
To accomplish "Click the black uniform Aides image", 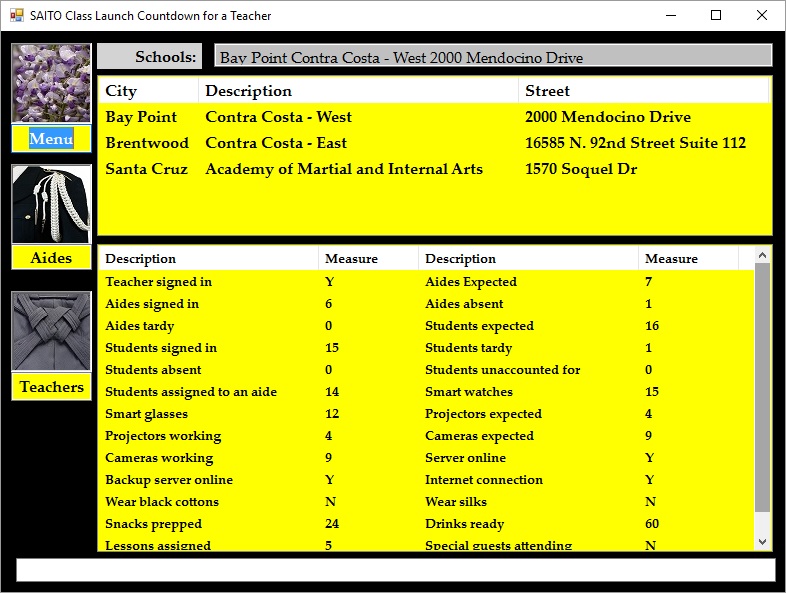I will 51,204.
